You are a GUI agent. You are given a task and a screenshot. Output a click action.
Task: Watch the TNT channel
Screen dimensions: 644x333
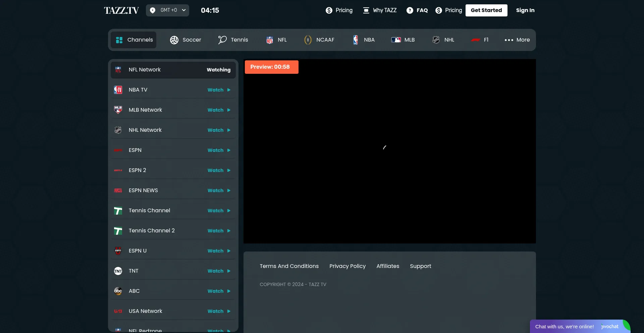click(219, 271)
